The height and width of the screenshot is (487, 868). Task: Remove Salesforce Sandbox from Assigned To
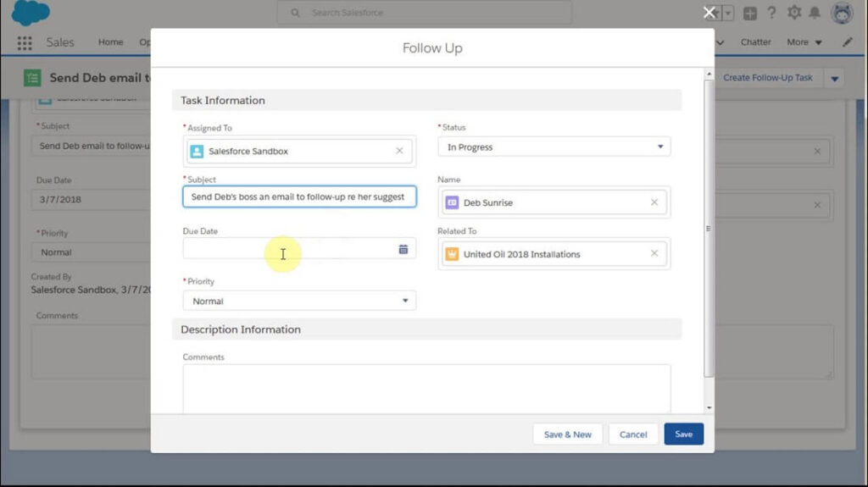tap(399, 151)
